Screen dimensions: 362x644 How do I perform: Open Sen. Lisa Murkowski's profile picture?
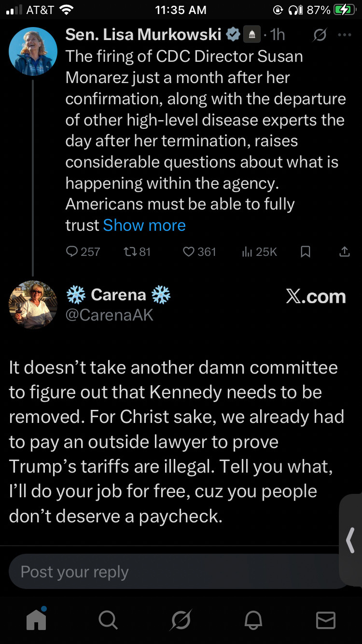33,51
